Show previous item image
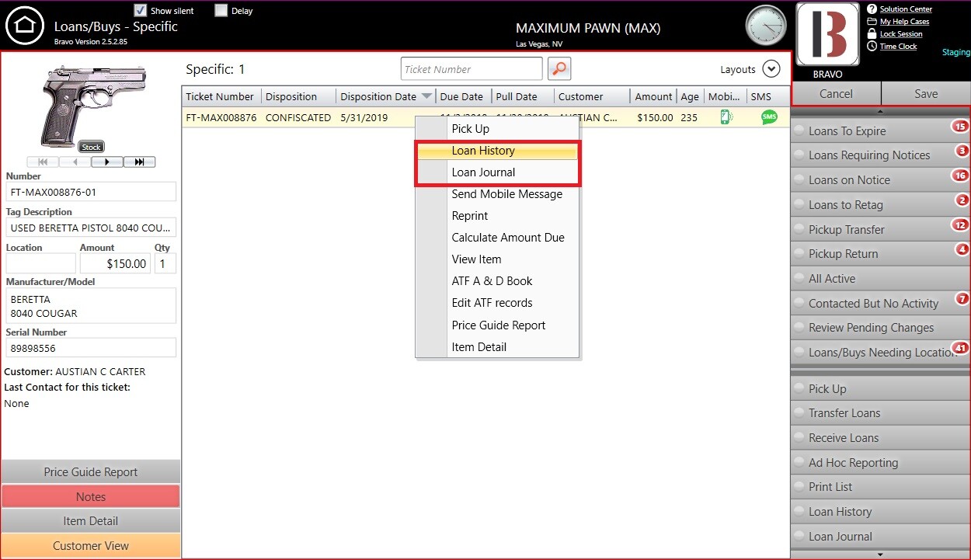 point(75,162)
